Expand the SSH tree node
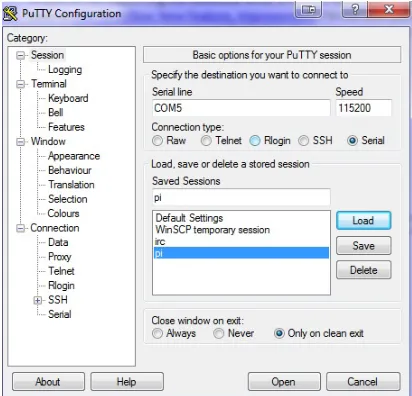The image size is (412, 396). [x=38, y=300]
